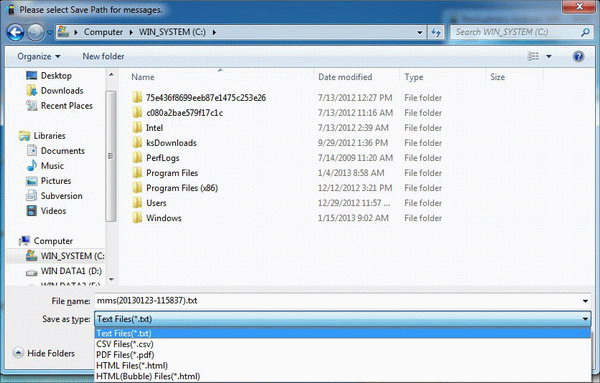Viewport: 600px width, 383px height.
Task: Click the search magnifier icon
Action: coord(585,32)
